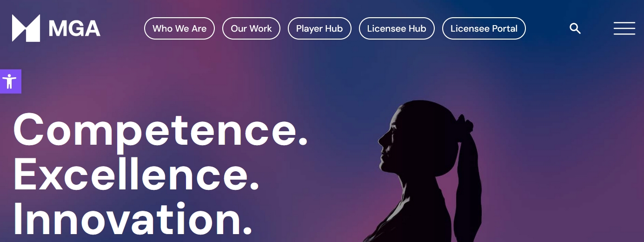Visit the Licensee Portal

click(x=484, y=28)
